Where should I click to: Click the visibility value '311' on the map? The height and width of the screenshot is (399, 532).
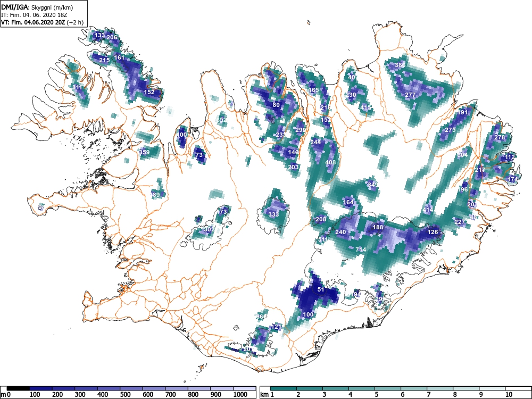pyautogui.click(x=77, y=88)
